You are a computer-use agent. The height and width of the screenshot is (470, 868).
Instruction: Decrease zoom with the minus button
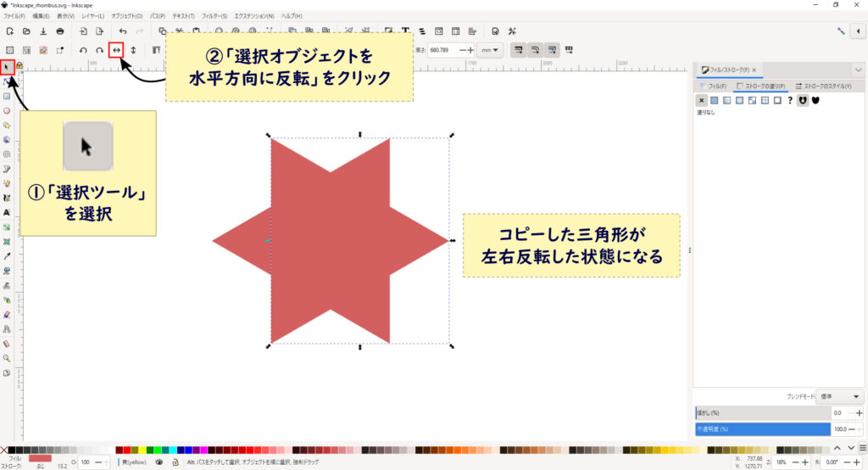[795, 462]
